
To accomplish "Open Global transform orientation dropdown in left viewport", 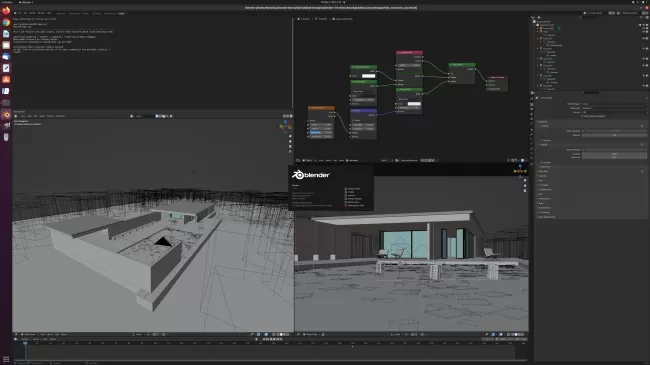I will coord(138,334).
